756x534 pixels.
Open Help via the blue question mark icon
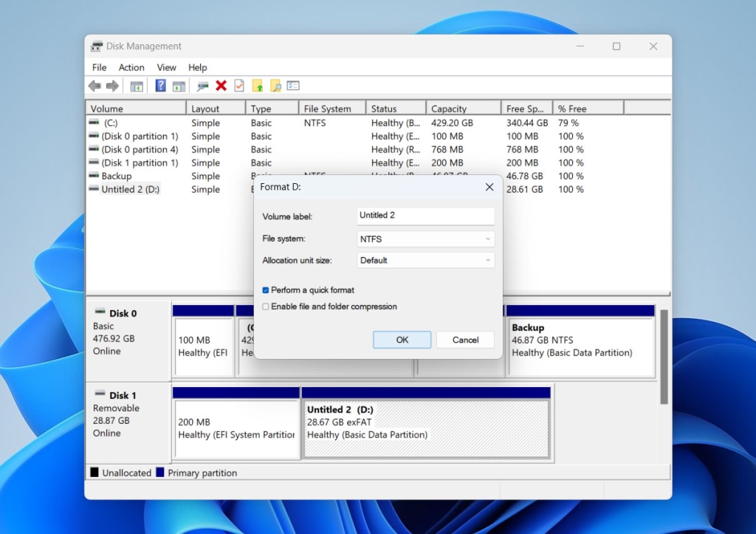click(159, 85)
